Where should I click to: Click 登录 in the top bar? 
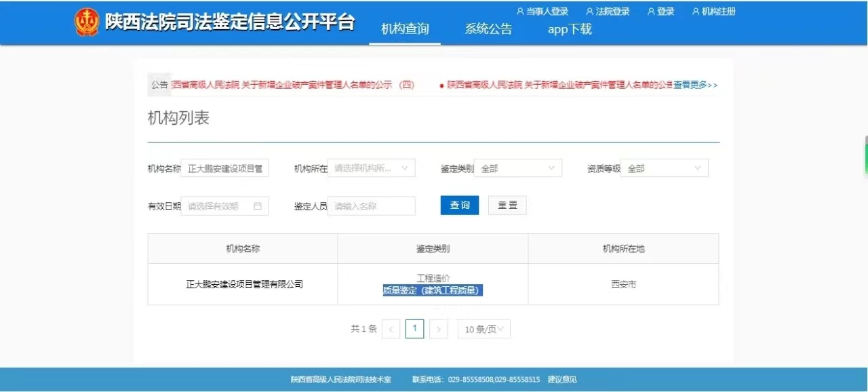[661, 12]
